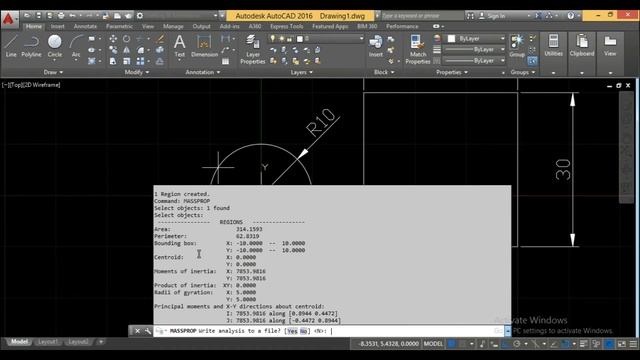Select the Array tool in Modify panel

click(140, 61)
